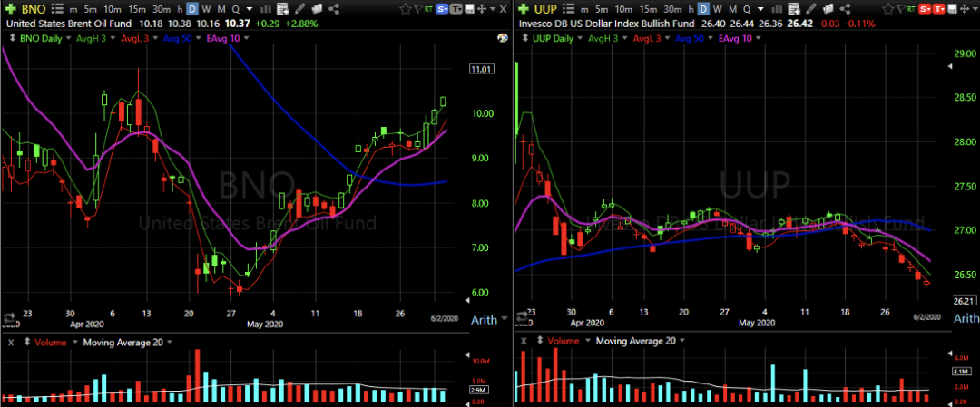This screenshot has width=980, height=407.
Task: Expand the AvgH 3 dropdown on BNO chart
Action: (x=113, y=38)
